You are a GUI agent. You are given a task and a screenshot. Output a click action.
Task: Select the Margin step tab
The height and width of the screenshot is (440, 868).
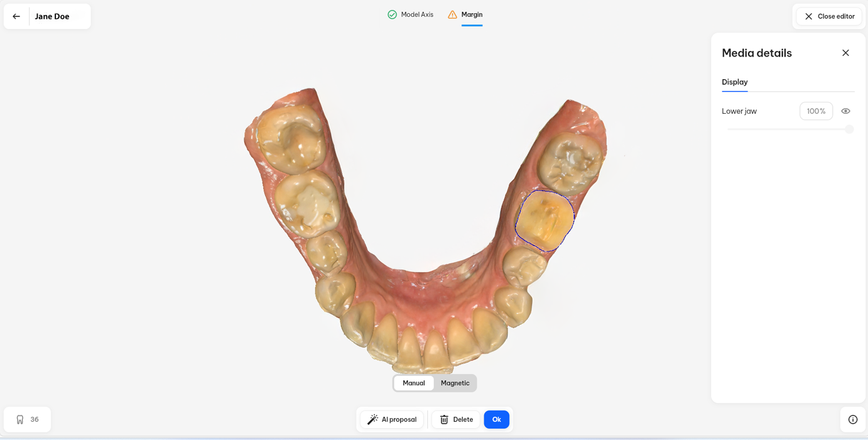465,14
